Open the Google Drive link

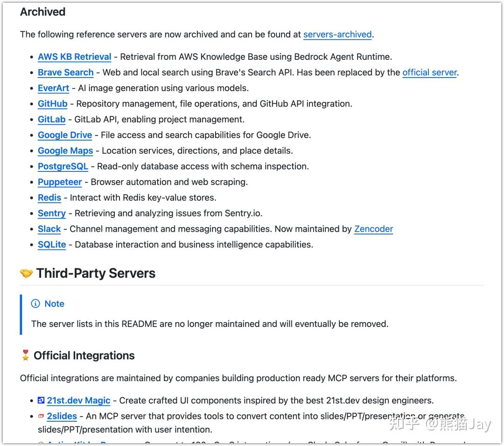64,135
